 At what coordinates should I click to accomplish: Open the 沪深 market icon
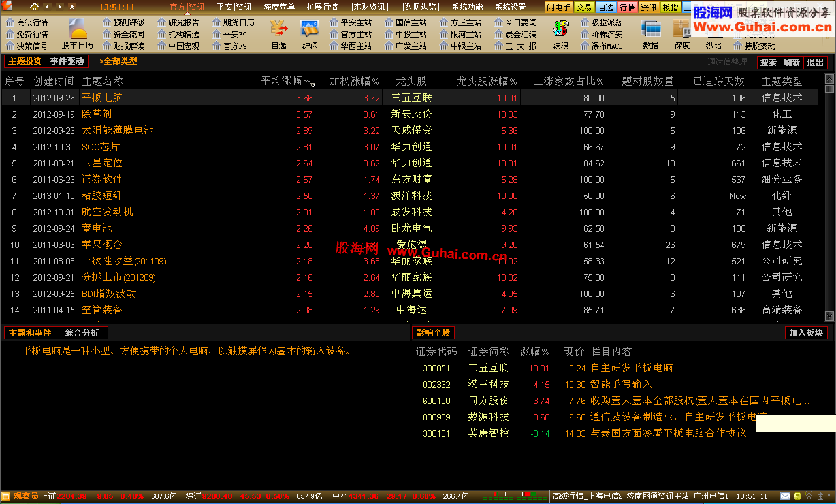pyautogui.click(x=310, y=34)
